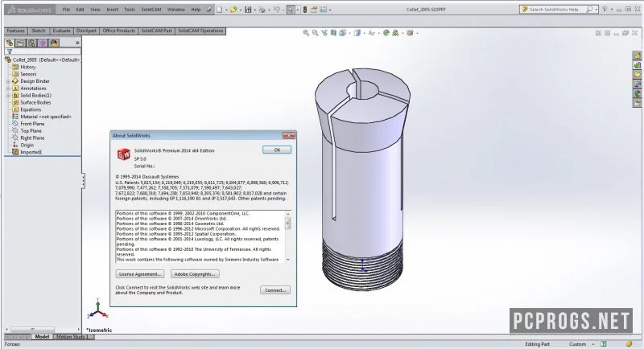
Task: Select the Imported1 feature in tree
Action: pos(27,152)
